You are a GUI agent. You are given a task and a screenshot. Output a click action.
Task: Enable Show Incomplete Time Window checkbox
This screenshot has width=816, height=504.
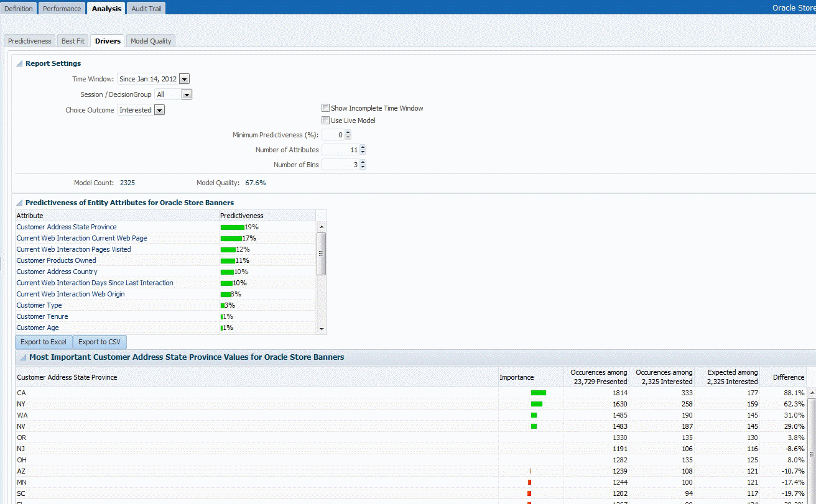coord(325,108)
